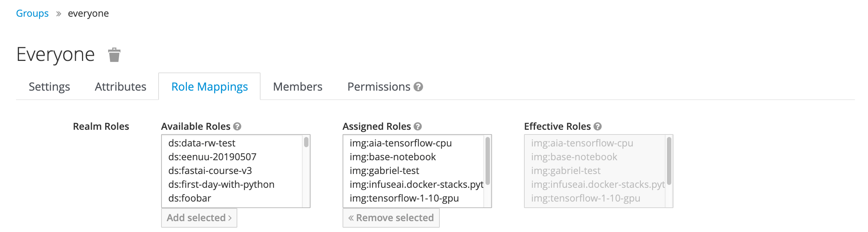The image size is (868, 232).
Task: Show help tooltip for Effective Roles
Action: (x=598, y=126)
